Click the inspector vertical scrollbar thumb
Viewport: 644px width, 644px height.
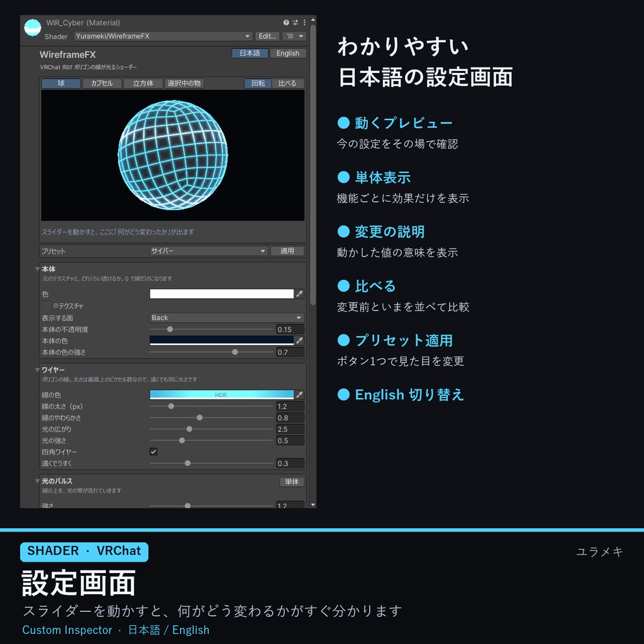click(313, 164)
